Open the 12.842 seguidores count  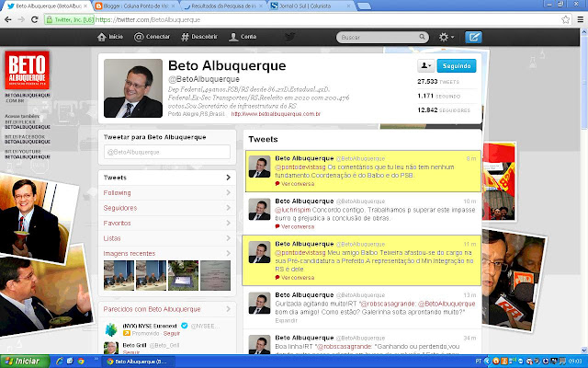(444, 110)
